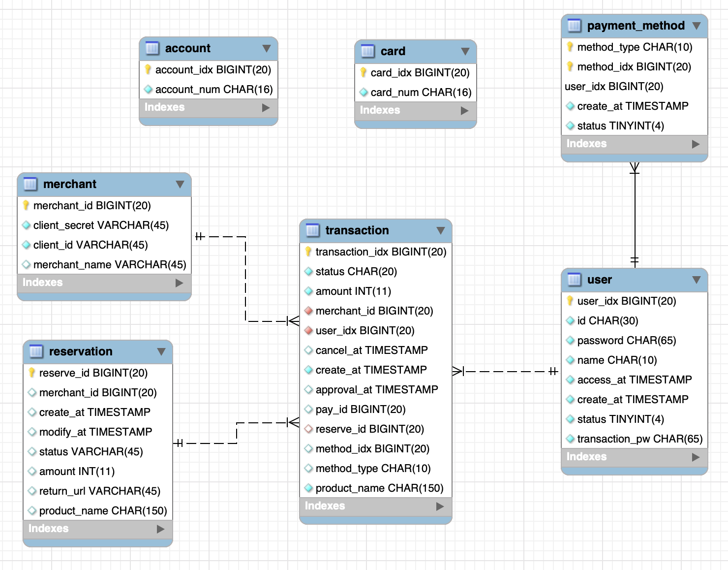The height and width of the screenshot is (570, 728).
Task: Collapse the card table with header arrow
Action: click(465, 51)
